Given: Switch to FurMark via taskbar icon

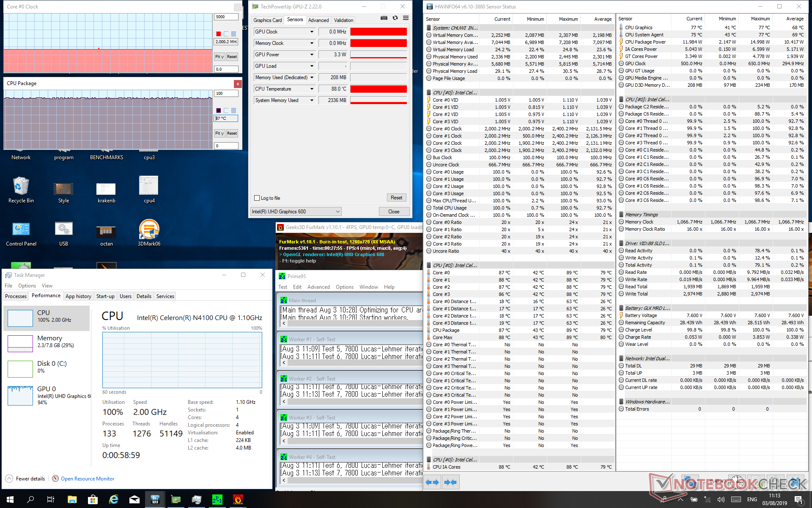Looking at the screenshot, I should pos(238,500).
